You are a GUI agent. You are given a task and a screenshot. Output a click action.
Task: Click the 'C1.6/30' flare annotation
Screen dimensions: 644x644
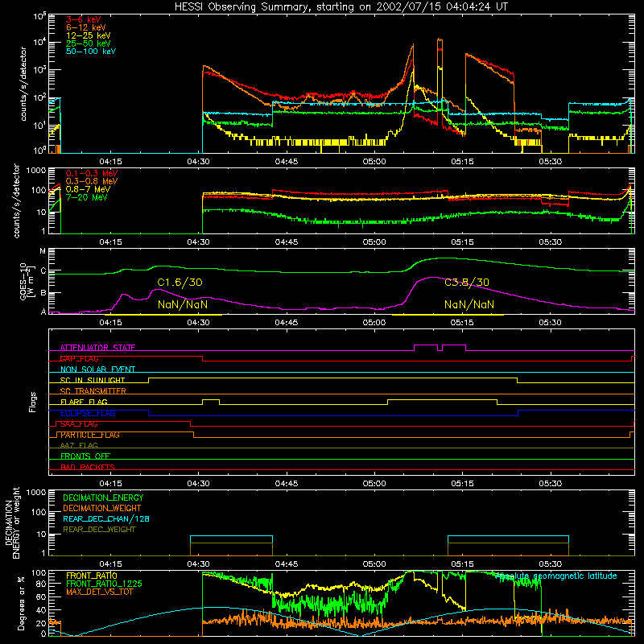coord(180,283)
